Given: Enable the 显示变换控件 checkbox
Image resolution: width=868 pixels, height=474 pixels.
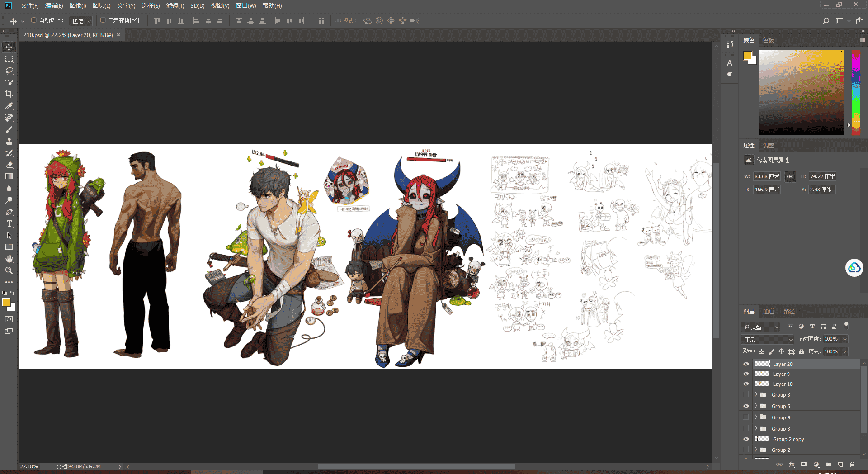Looking at the screenshot, I should click(103, 20).
